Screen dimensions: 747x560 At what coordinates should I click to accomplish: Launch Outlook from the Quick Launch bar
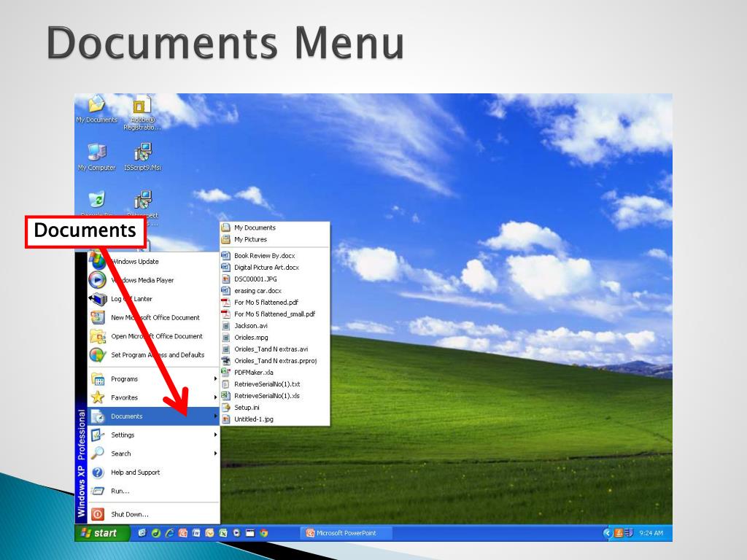pos(209,533)
